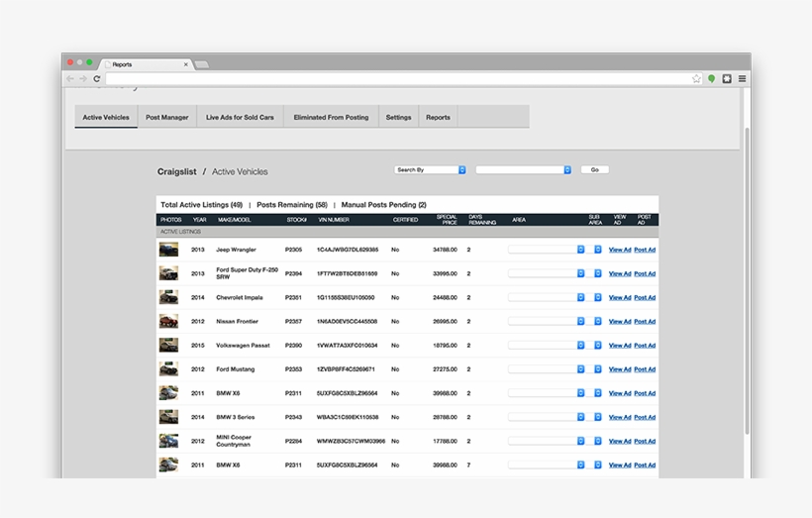Click View Ad for Nissan Frontier
The width and height of the screenshot is (812, 518).
(x=620, y=321)
